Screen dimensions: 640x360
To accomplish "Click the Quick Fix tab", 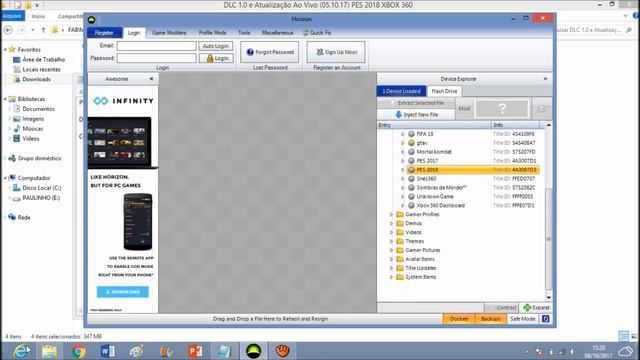I will click(x=317, y=33).
